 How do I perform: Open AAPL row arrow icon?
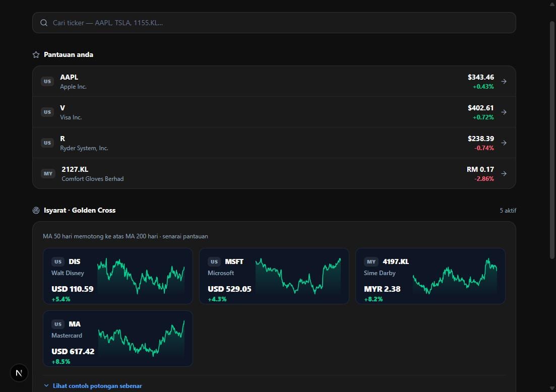(x=504, y=82)
